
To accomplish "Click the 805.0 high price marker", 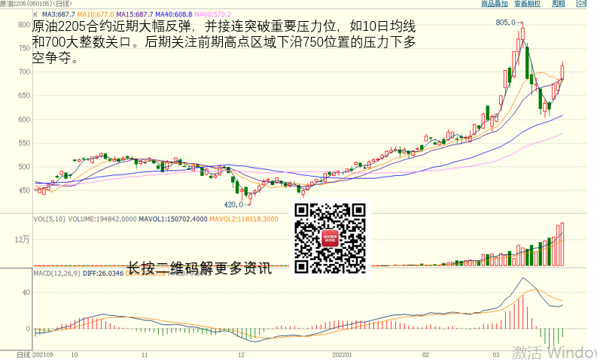I will coord(505,23).
